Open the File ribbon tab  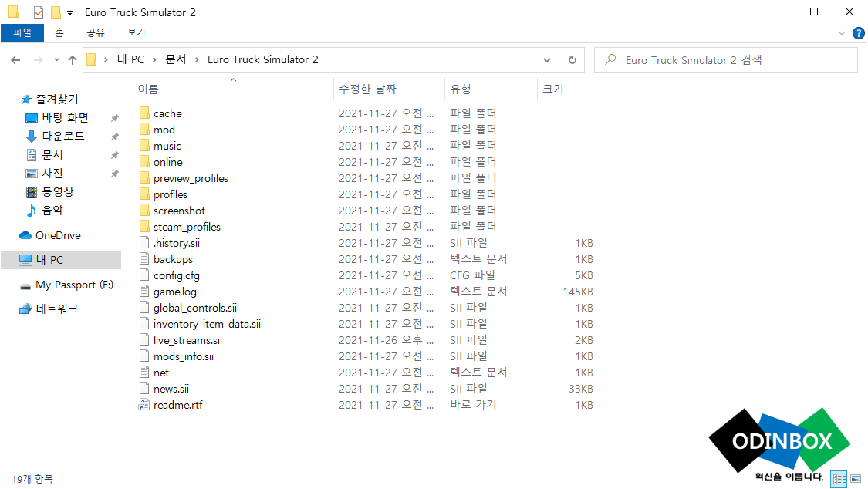22,32
